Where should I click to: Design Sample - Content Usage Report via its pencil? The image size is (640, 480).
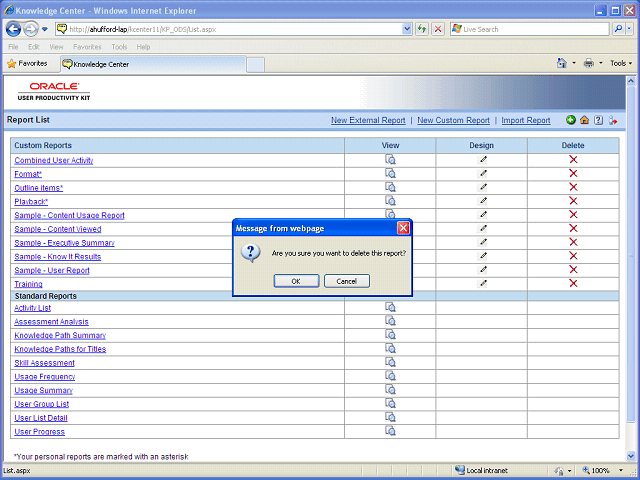483,215
